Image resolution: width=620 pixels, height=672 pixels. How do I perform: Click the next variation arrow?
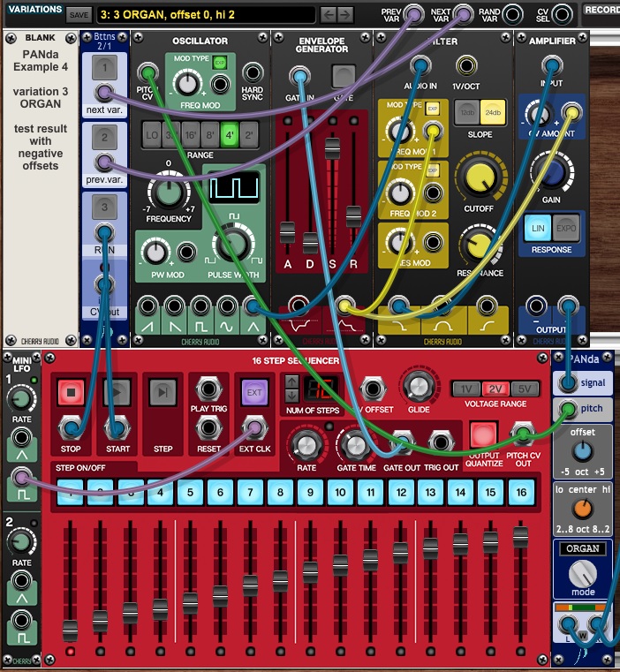click(x=350, y=14)
